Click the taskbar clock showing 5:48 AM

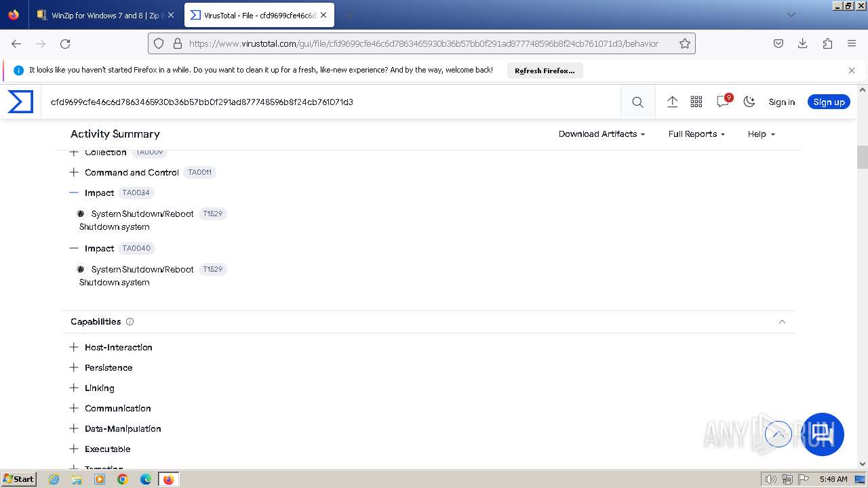pyautogui.click(x=833, y=479)
